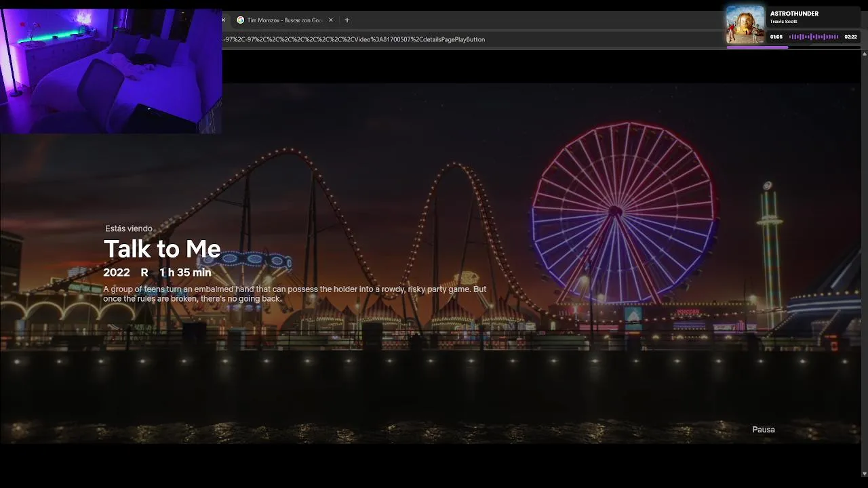Click the page scrollbar down arrow

pos(865,473)
